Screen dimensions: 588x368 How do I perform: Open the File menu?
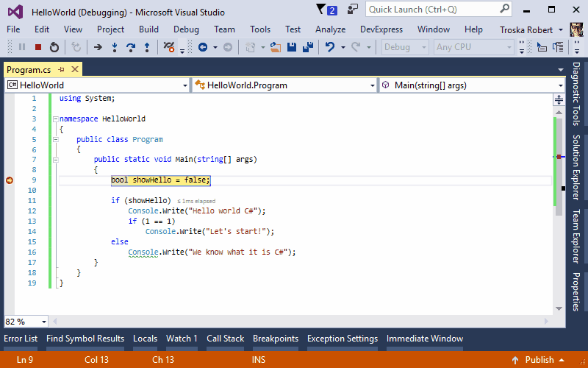(x=13, y=29)
